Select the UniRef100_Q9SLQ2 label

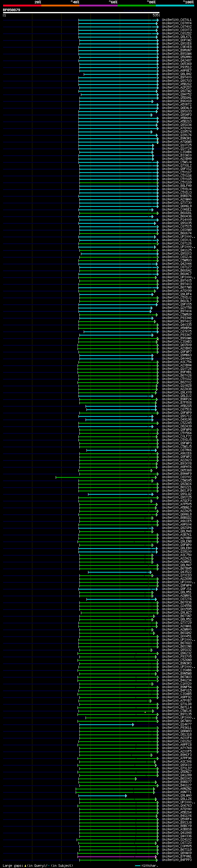click(176, 494)
